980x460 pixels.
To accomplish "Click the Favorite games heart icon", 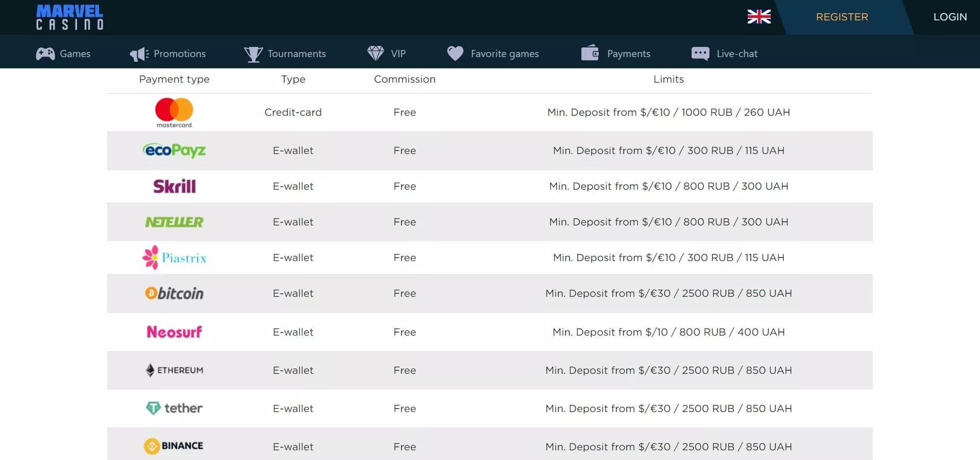I will [x=455, y=53].
